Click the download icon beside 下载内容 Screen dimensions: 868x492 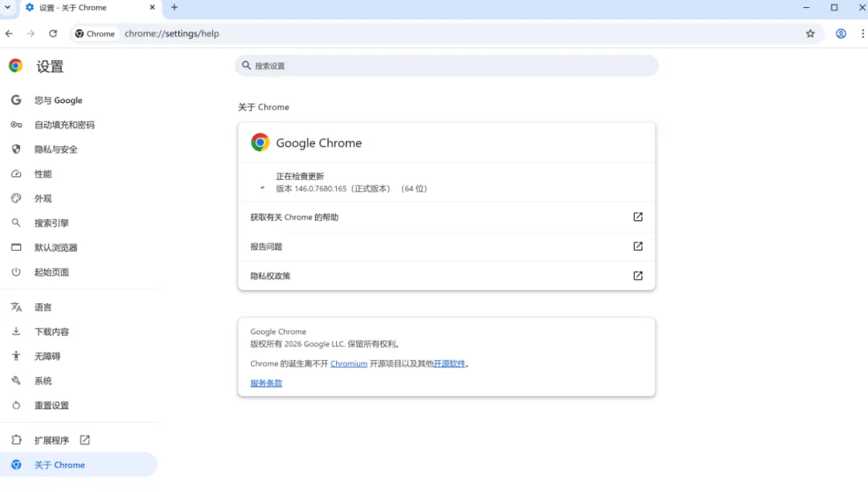pyautogui.click(x=16, y=331)
